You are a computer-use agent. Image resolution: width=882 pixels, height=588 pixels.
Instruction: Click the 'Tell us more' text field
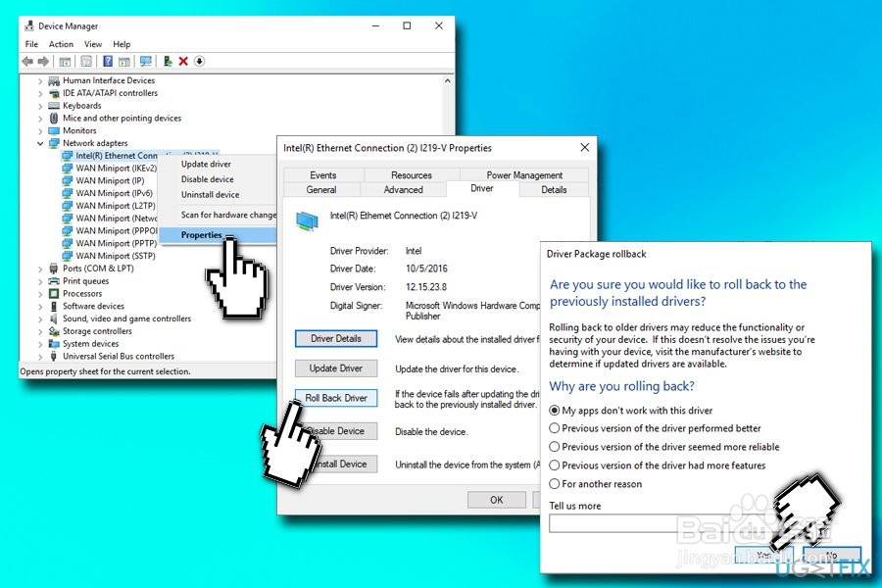663,523
